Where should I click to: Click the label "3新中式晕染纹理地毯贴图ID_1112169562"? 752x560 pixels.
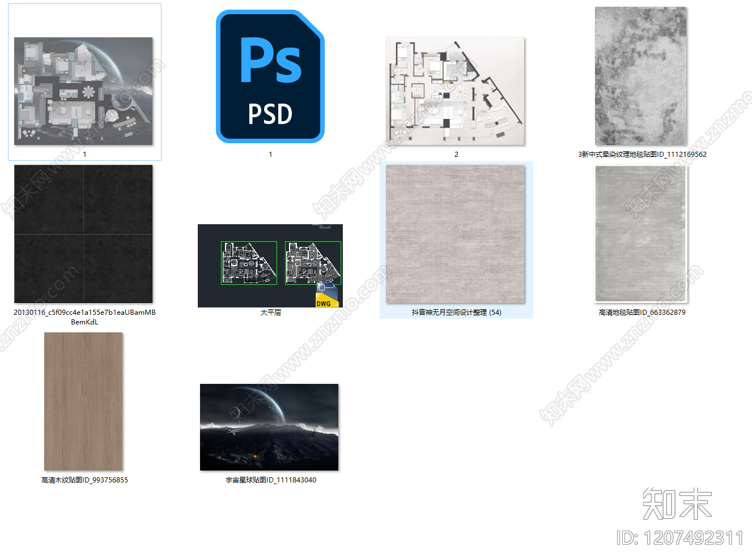[x=642, y=154]
